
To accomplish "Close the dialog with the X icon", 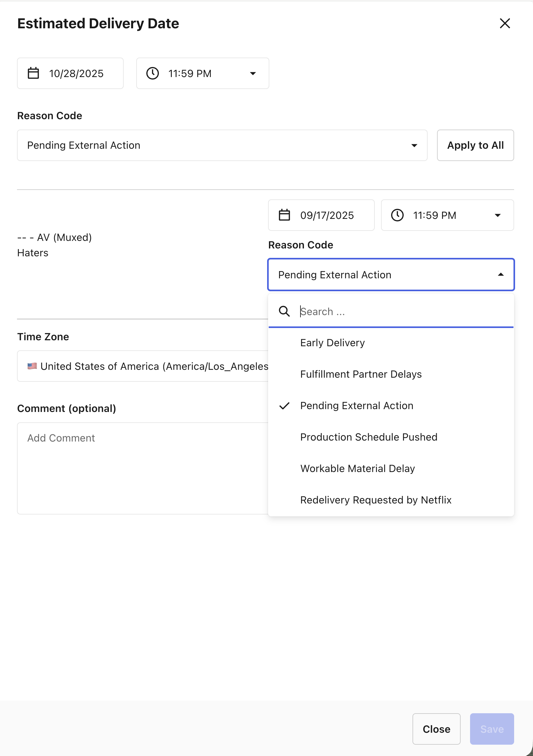I will click(505, 23).
